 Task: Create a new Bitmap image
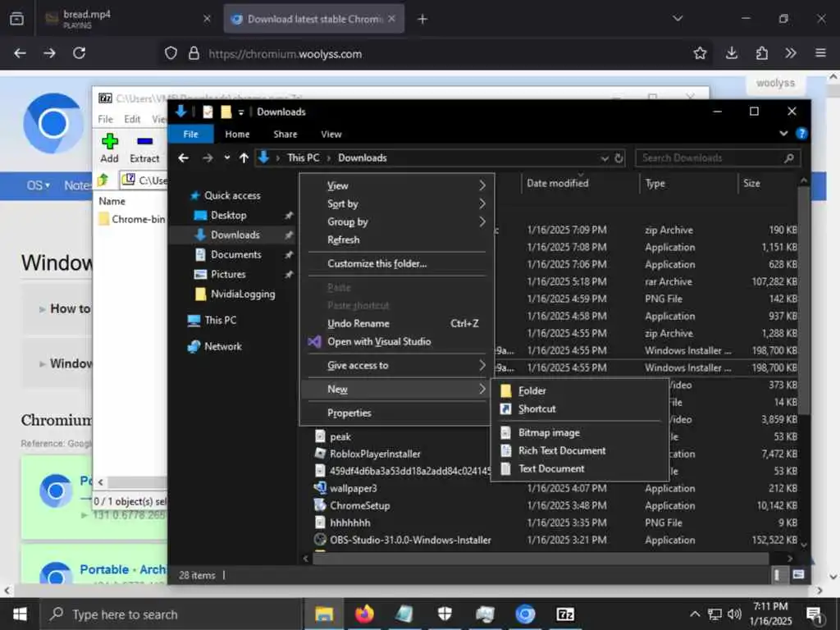580,433
